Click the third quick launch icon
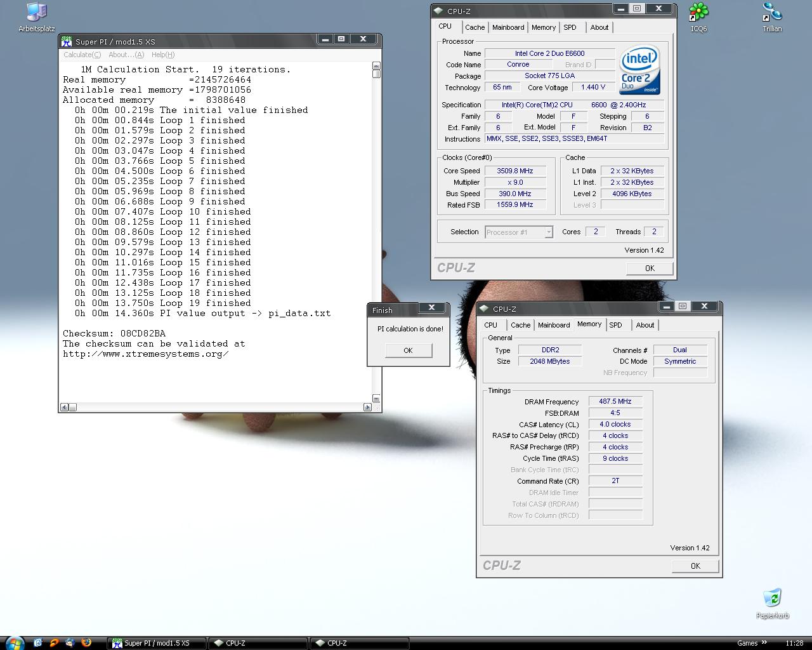The image size is (812, 650). pyautogui.click(x=70, y=643)
